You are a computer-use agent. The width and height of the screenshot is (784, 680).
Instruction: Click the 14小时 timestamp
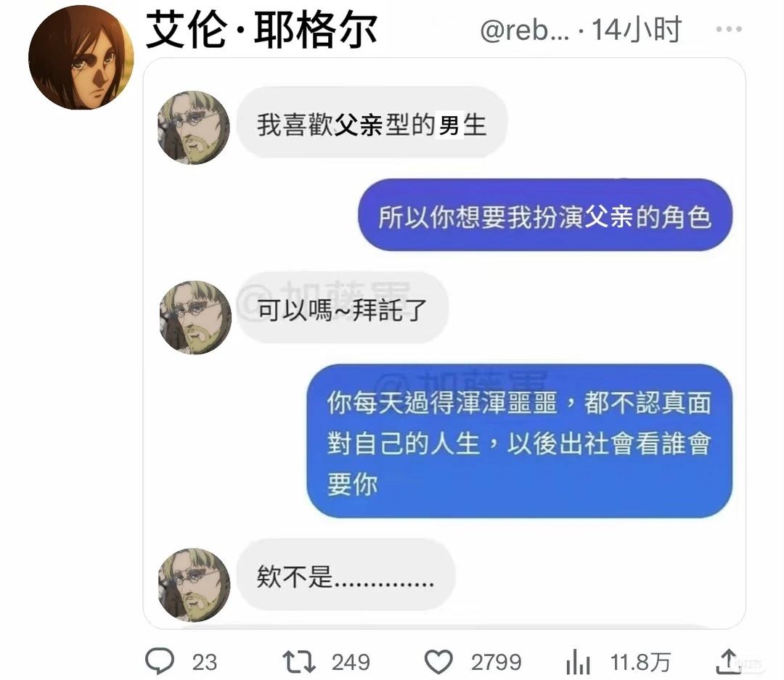(637, 29)
